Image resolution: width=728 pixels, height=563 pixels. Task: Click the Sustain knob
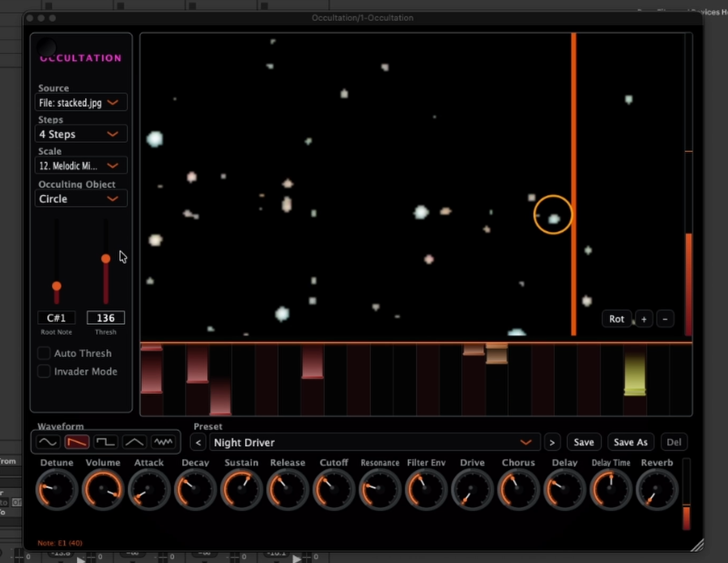pos(241,490)
